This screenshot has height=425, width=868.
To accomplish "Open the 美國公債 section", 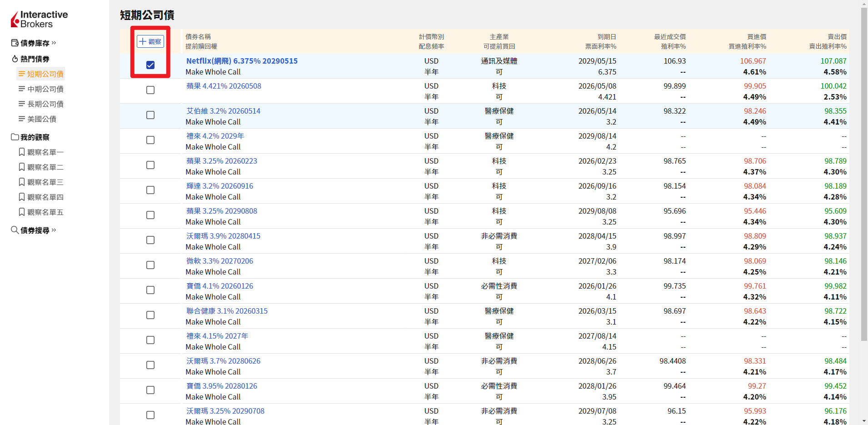I will click(x=37, y=119).
